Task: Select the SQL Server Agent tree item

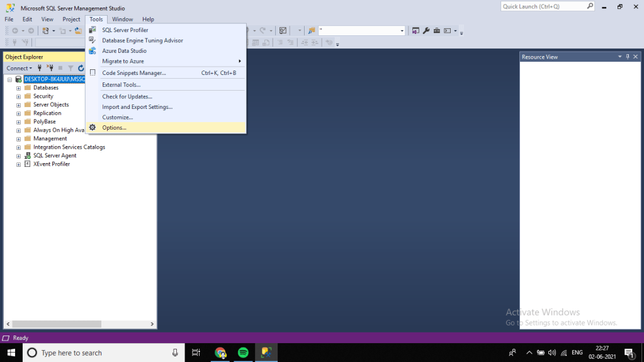Action: tap(55, 156)
